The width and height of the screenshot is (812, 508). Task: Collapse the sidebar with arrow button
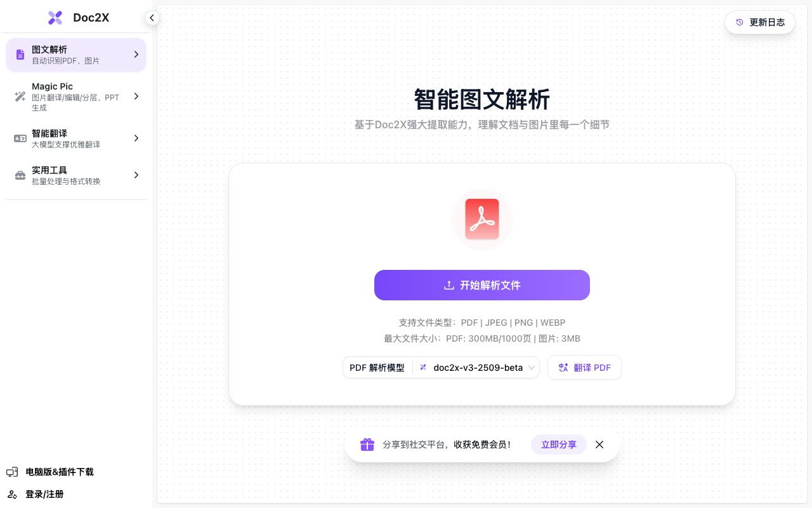pos(152,18)
